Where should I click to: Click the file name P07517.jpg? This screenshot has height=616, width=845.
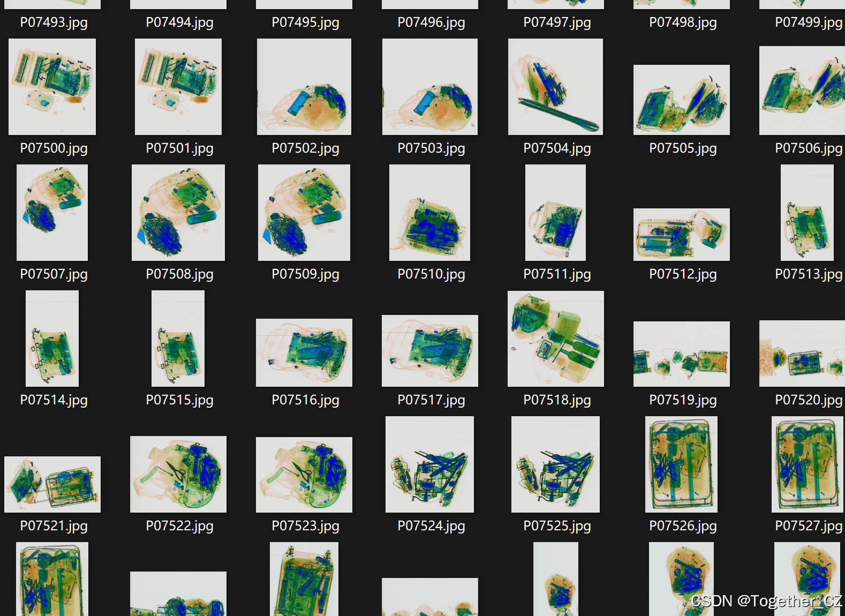click(431, 400)
